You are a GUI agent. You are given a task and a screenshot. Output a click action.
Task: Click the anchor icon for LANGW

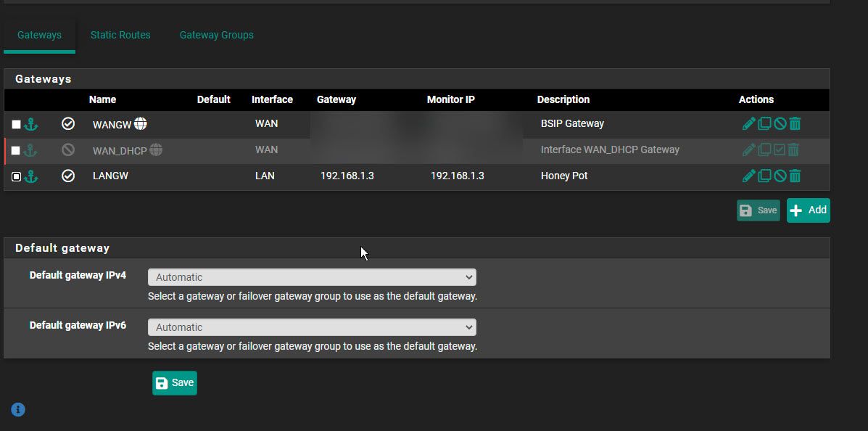(x=31, y=176)
